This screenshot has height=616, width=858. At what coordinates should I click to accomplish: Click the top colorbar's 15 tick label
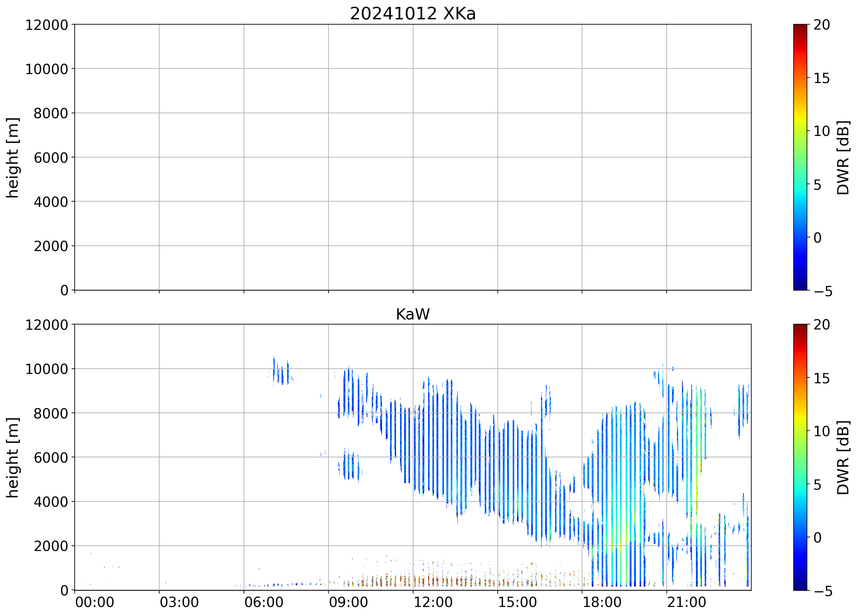pyautogui.click(x=821, y=78)
